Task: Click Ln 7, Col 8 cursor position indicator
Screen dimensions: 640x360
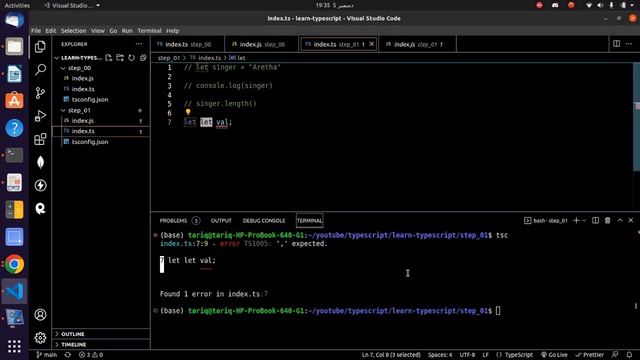Action: pyautogui.click(x=391, y=355)
